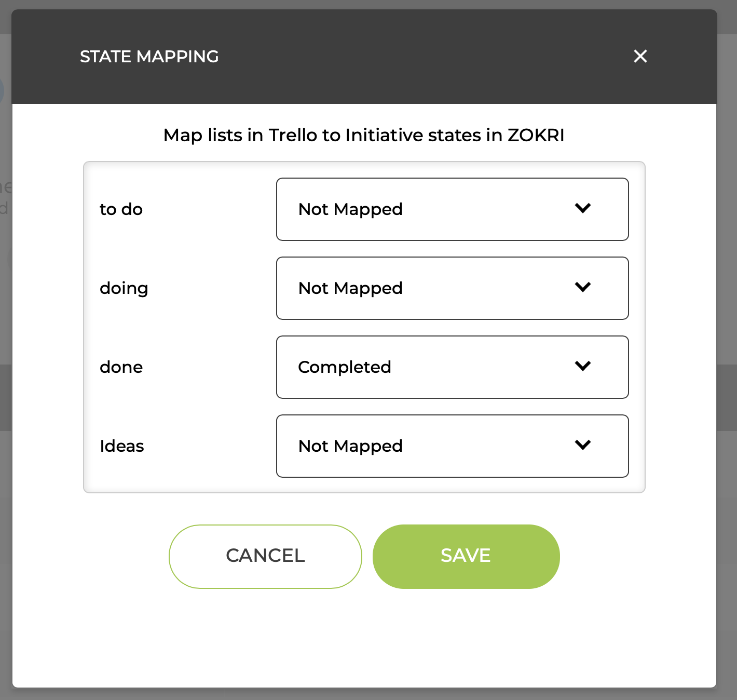Viewport: 737px width, 700px height.
Task: Click the chevron icon on 'doing' dropdown
Action: (x=582, y=288)
